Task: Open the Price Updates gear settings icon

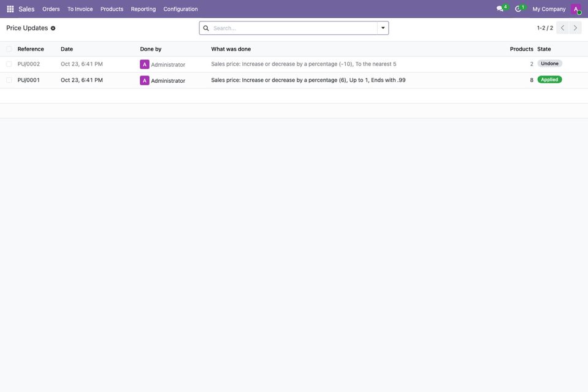Action: point(53,28)
